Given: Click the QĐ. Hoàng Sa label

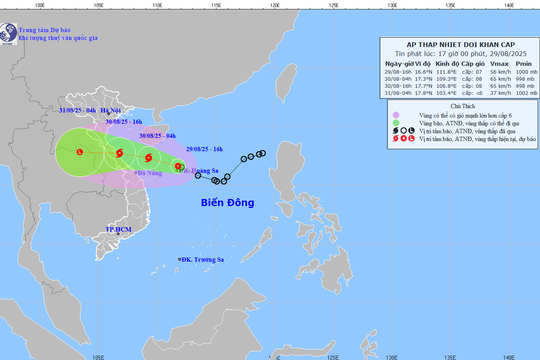Looking at the screenshot, I should [x=198, y=171].
